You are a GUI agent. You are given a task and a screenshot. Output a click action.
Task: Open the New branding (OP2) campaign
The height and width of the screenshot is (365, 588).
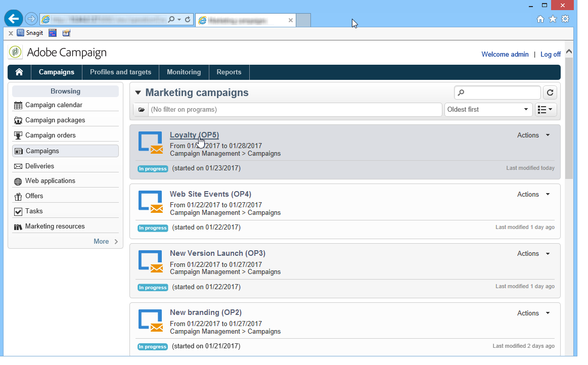point(205,312)
